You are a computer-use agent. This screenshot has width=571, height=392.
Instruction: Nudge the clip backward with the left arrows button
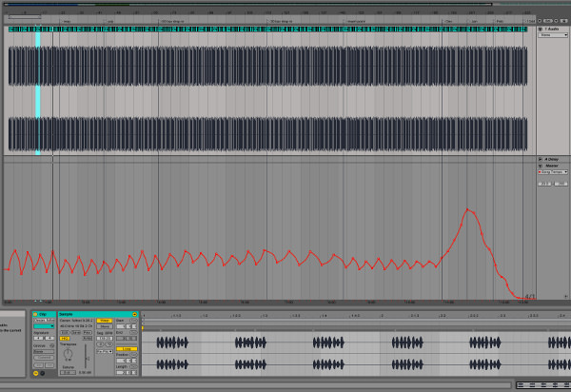click(x=39, y=365)
